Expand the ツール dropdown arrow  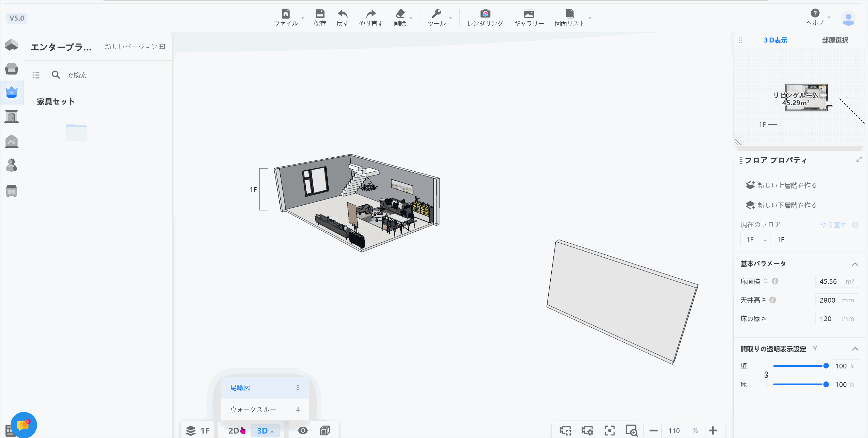450,18
